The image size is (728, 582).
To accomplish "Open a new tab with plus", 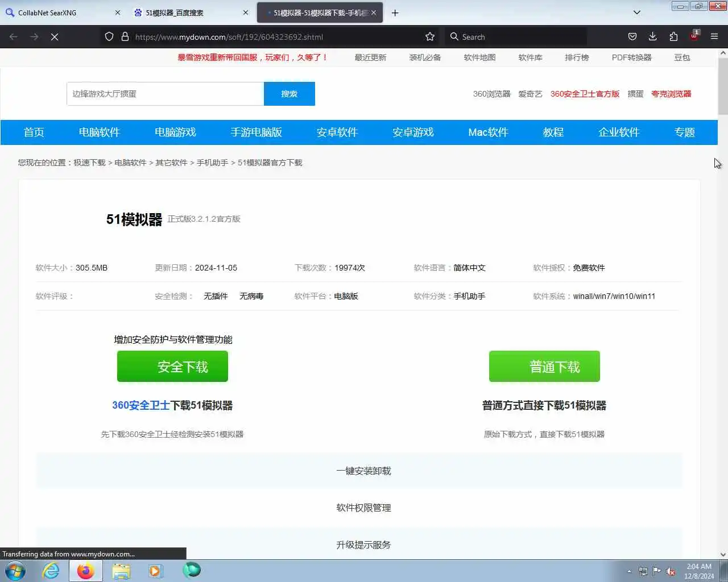I will pyautogui.click(x=395, y=13).
